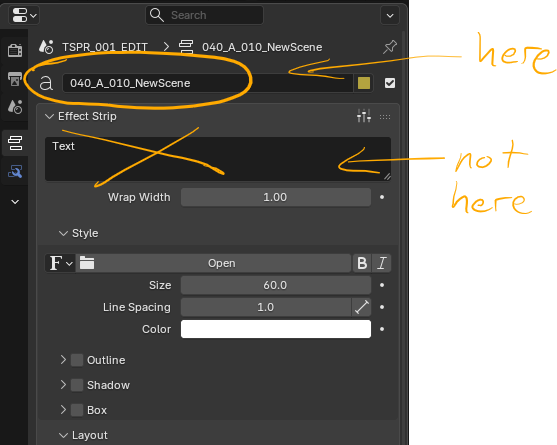Click the Open font button
557x445 pixels.
coord(222,263)
